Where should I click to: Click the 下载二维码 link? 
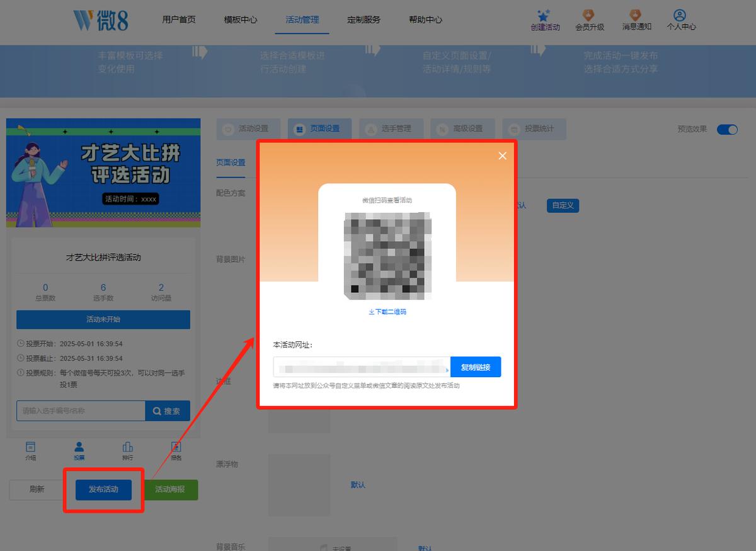point(387,312)
